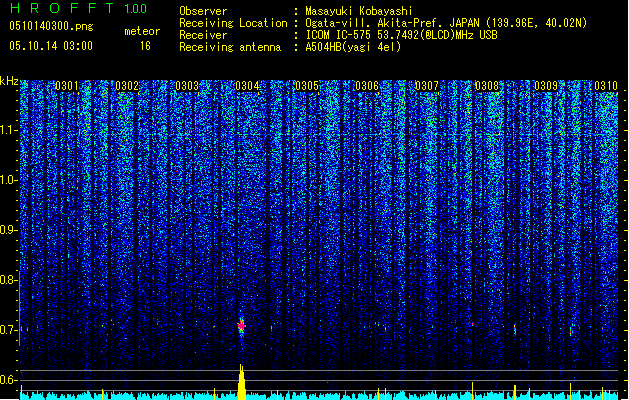Select the meteor count value 16
Image resolution: width=629 pixels, height=400 pixels.
[x=145, y=46]
